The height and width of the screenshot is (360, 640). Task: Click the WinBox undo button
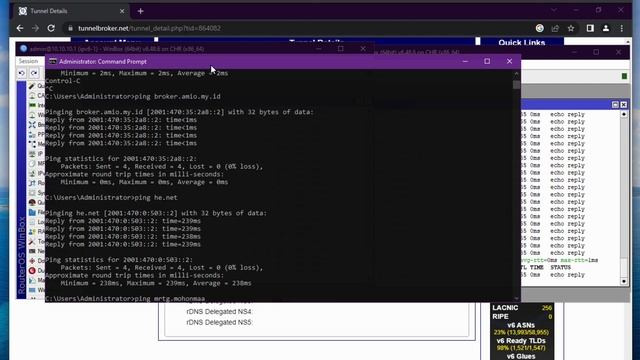(22, 73)
